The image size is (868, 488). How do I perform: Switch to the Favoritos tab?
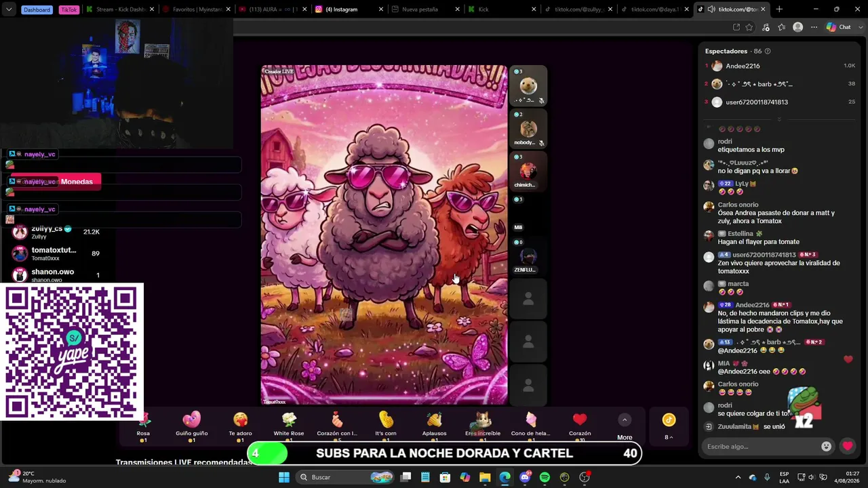coord(196,9)
